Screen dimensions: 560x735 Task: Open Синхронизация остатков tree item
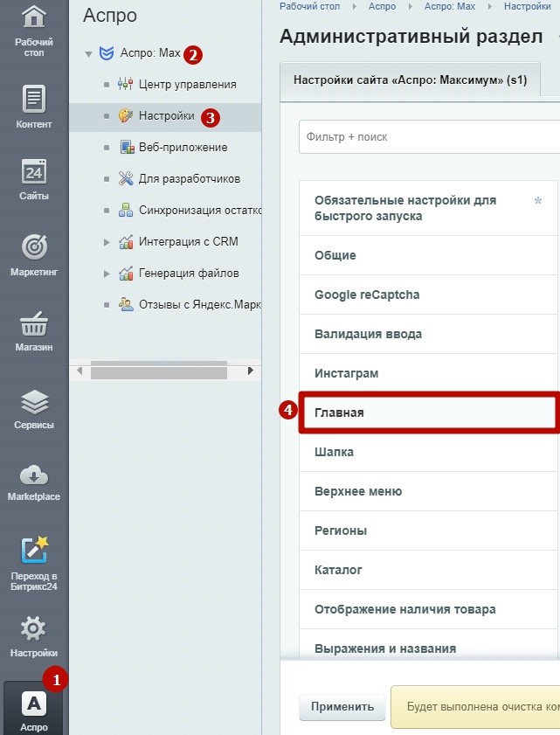(x=200, y=210)
